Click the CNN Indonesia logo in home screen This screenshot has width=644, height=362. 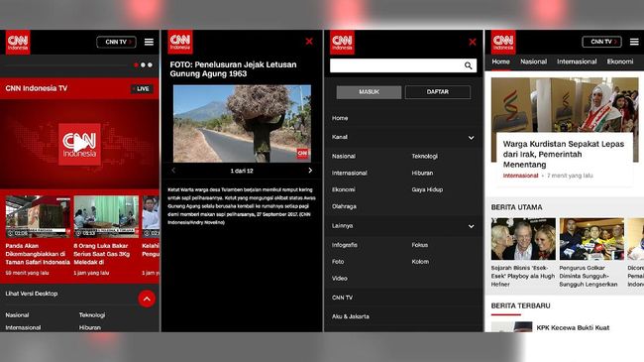coord(503,42)
